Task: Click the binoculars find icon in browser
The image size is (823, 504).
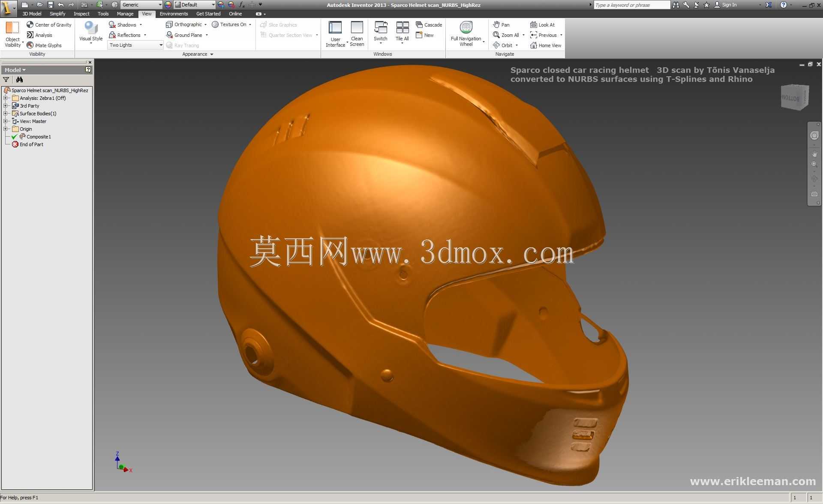Action: 19,80
